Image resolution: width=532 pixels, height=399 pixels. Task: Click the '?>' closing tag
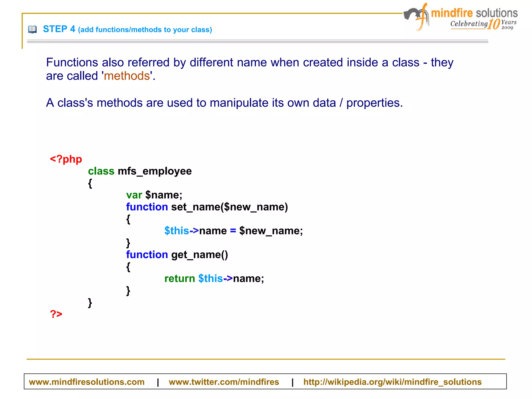pos(56,314)
